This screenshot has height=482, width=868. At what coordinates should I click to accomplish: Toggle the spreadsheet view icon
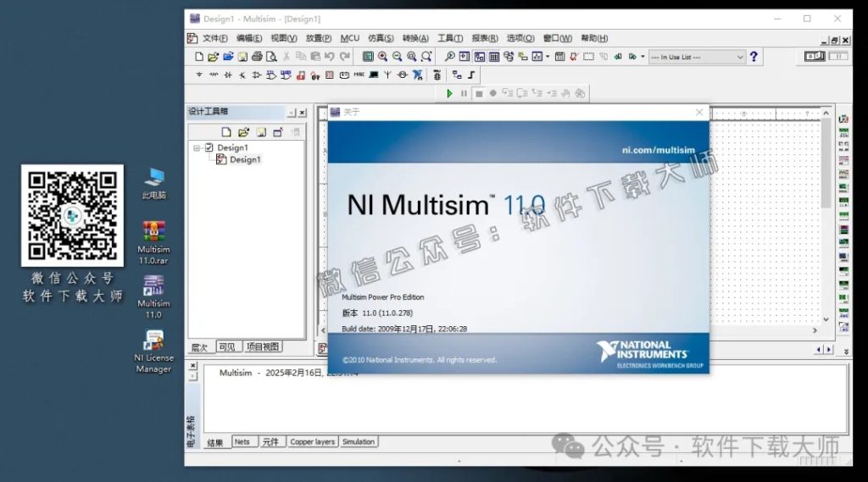click(x=494, y=57)
